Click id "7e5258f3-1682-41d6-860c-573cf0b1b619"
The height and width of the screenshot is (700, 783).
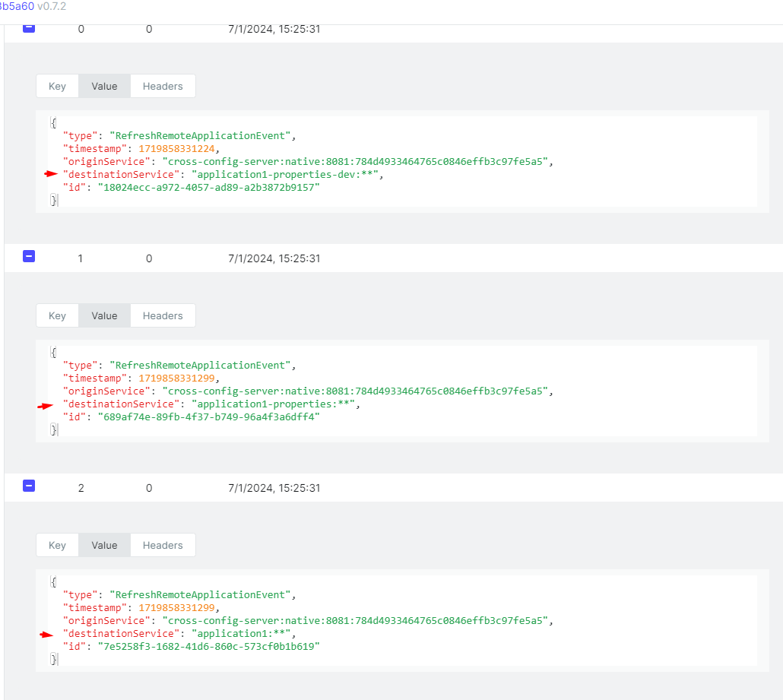(209, 647)
